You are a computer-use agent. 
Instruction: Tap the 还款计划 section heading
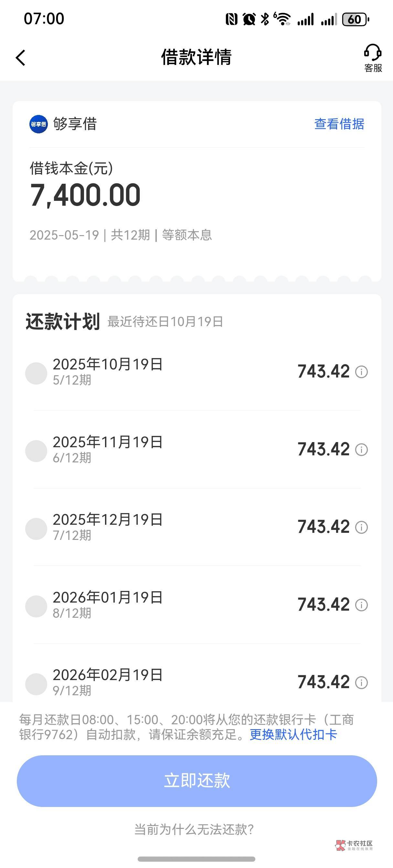pyautogui.click(x=63, y=321)
